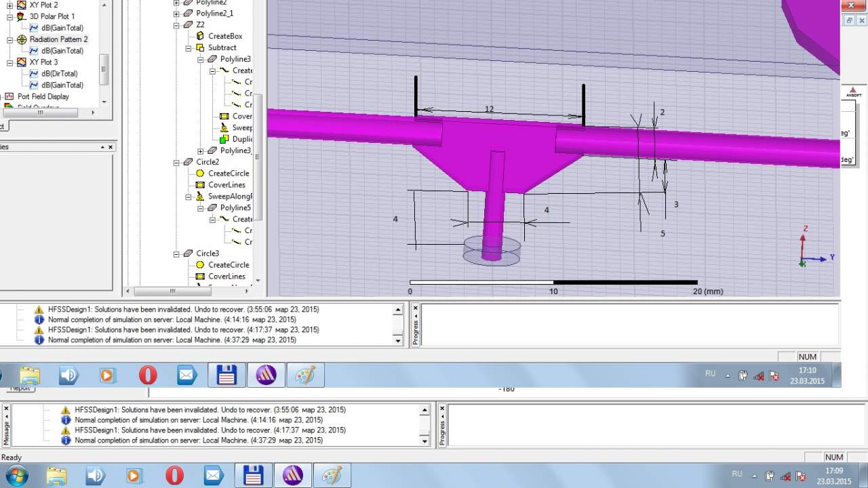Expand the Polyline2_1 tree node
The width and height of the screenshot is (868, 488).
pos(177,14)
